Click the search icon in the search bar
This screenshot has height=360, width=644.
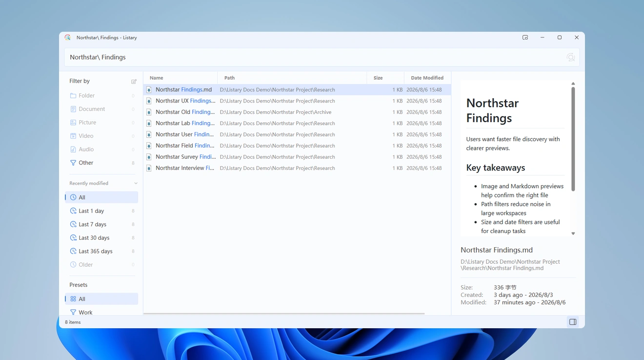coord(570,57)
